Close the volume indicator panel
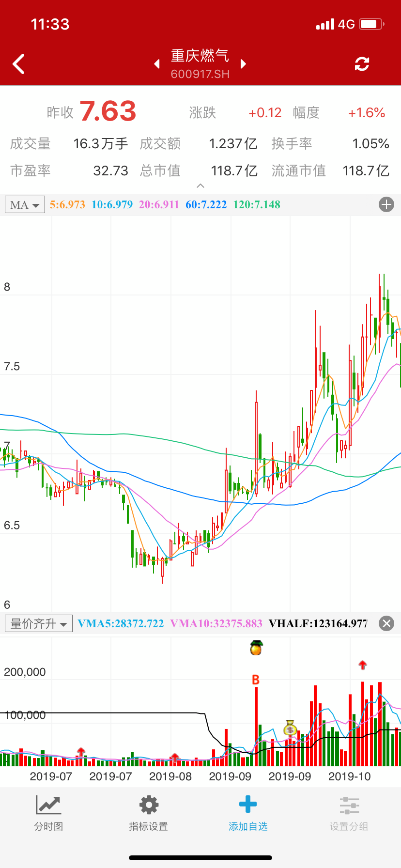401x868 pixels. coord(386,623)
